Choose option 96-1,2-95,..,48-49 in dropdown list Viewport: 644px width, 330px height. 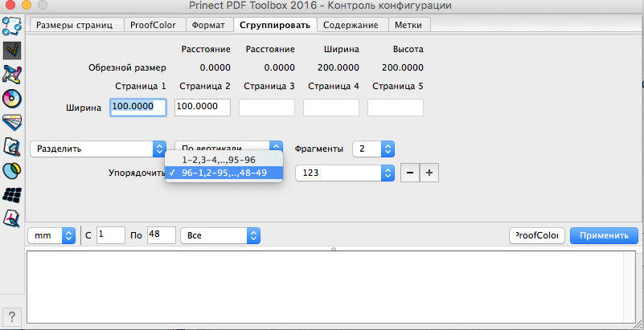[x=224, y=173]
